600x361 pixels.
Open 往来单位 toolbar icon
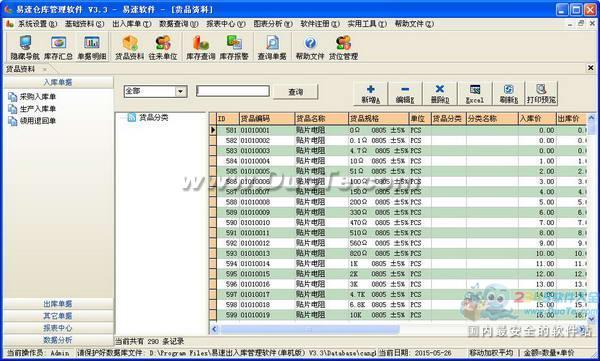click(163, 47)
